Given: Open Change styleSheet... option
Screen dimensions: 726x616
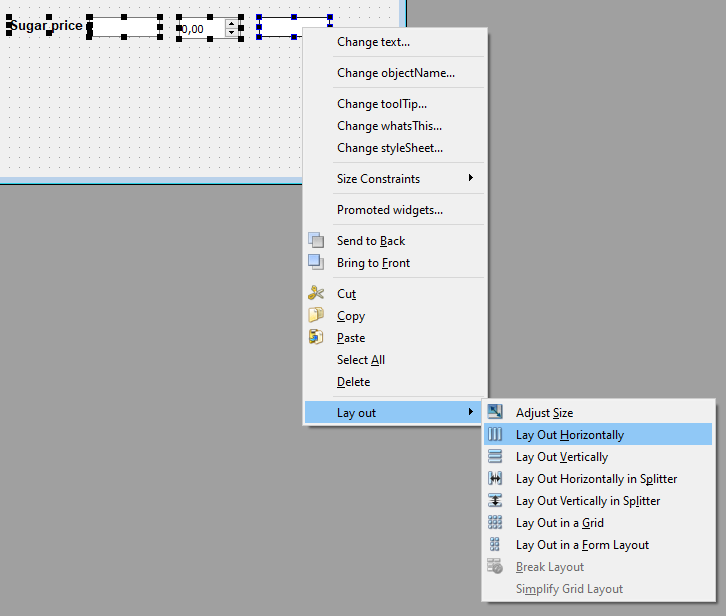Looking at the screenshot, I should 389,148.
